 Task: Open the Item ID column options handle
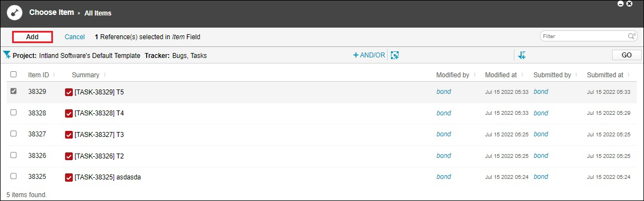tap(54, 75)
